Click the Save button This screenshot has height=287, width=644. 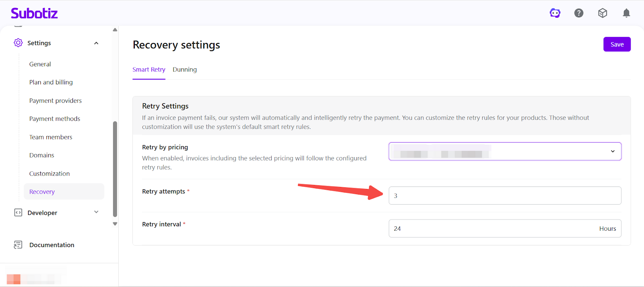(x=617, y=44)
